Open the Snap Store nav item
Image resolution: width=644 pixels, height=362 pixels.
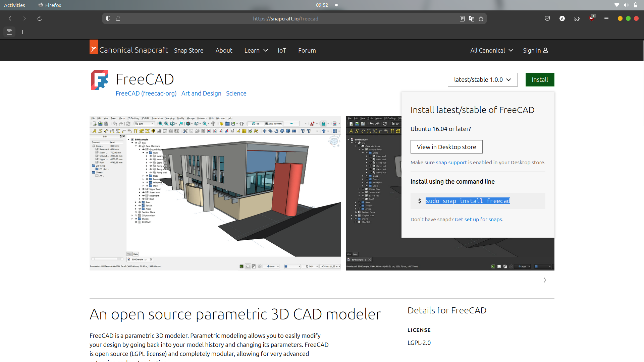tap(189, 50)
